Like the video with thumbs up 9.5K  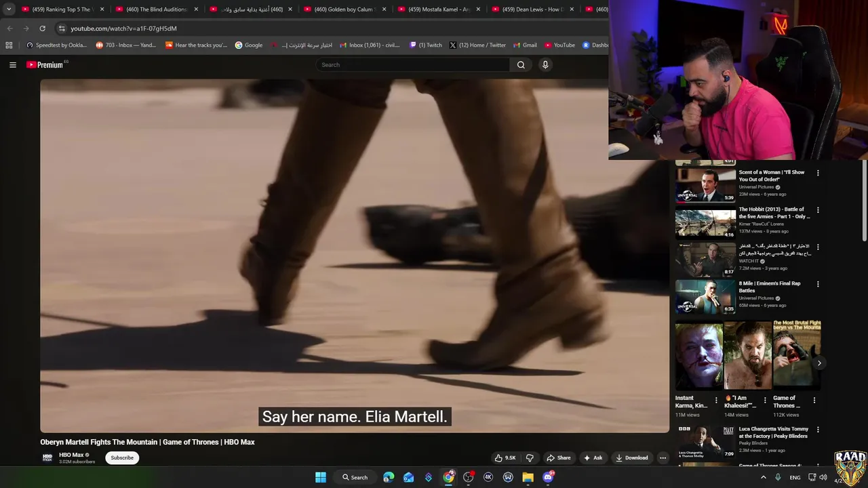505,457
